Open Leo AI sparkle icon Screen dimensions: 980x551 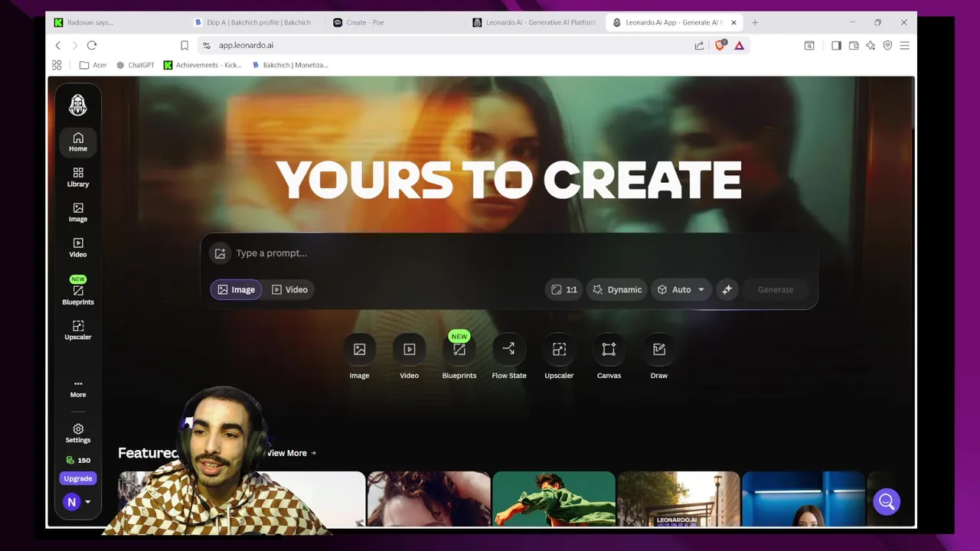pyautogui.click(x=871, y=45)
